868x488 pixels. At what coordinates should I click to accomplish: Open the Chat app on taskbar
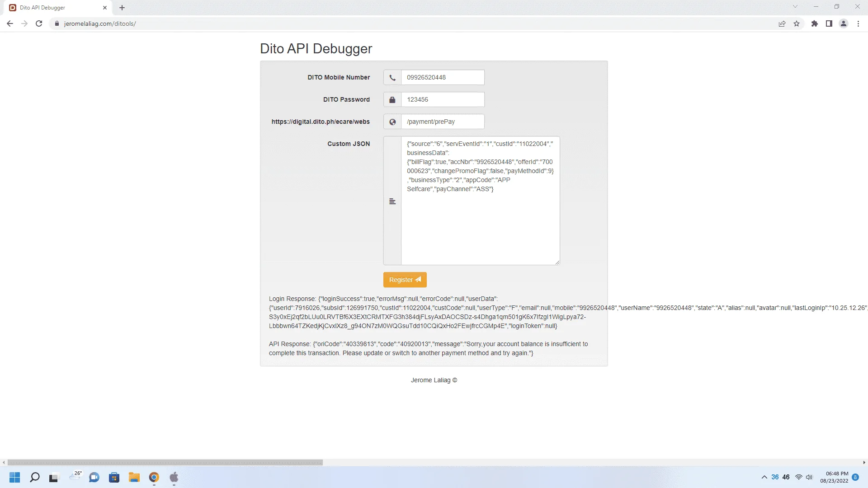click(x=94, y=477)
